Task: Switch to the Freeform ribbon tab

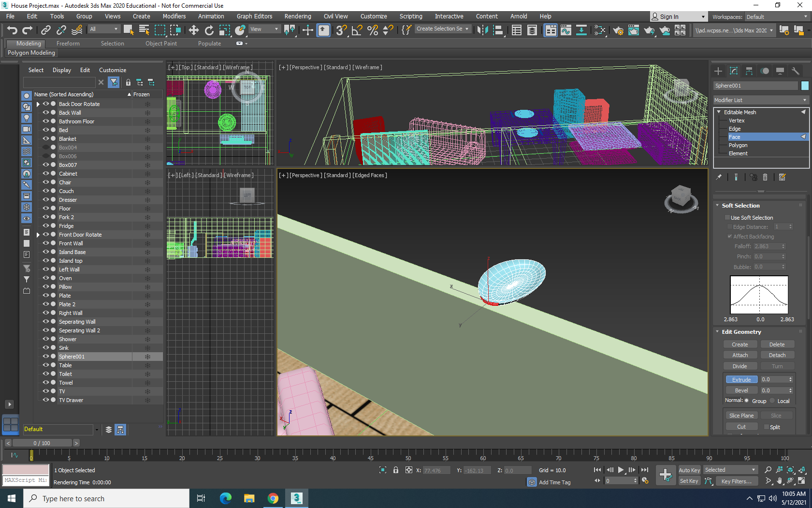Action: [68, 44]
